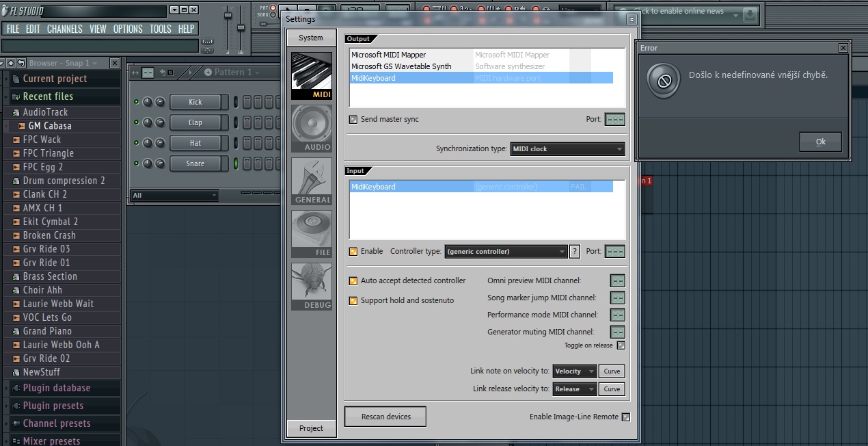The height and width of the screenshot is (446, 868).
Task: Open the AUDIO settings section icon
Action: [x=311, y=128]
